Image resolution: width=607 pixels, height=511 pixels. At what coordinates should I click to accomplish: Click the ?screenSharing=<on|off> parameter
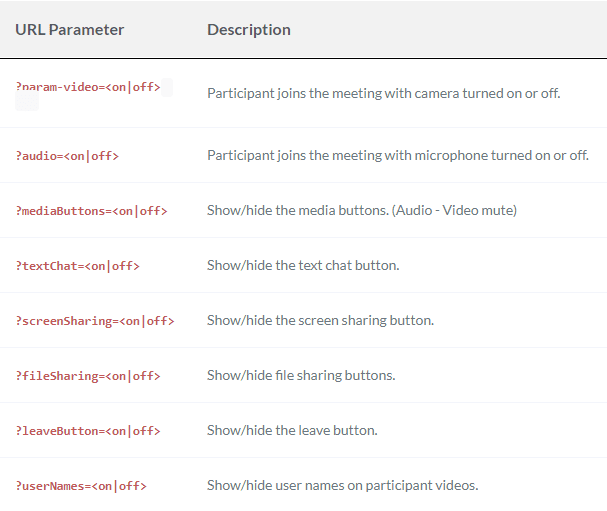click(x=95, y=321)
